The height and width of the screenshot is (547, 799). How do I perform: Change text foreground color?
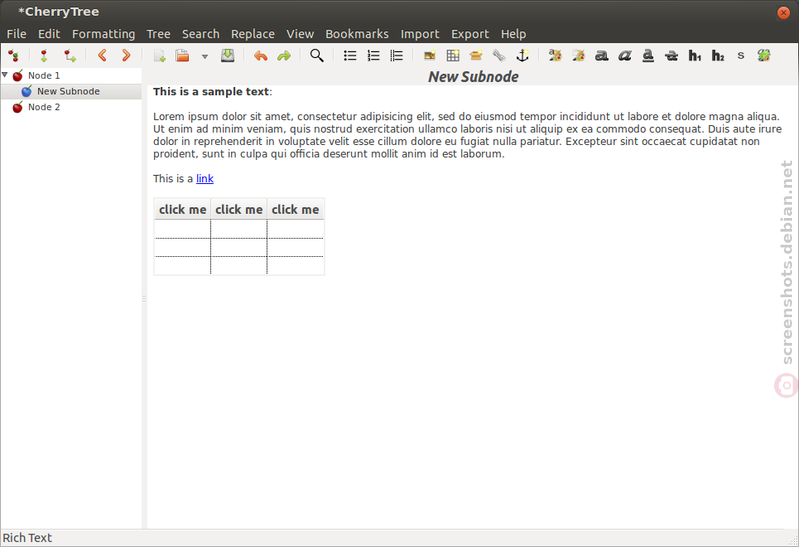pyautogui.click(x=555, y=56)
